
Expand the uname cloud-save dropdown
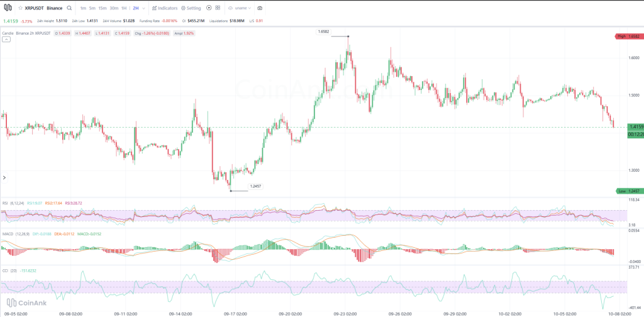[x=240, y=8]
